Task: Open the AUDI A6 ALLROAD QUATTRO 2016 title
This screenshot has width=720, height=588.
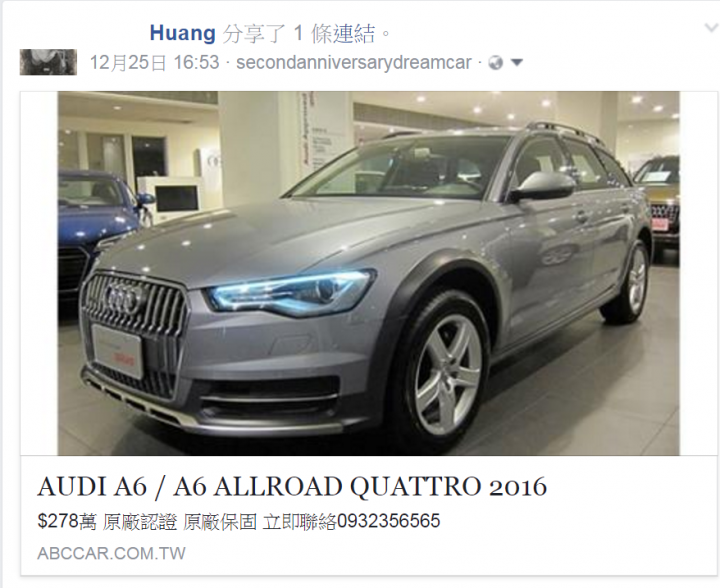Action: [292, 487]
